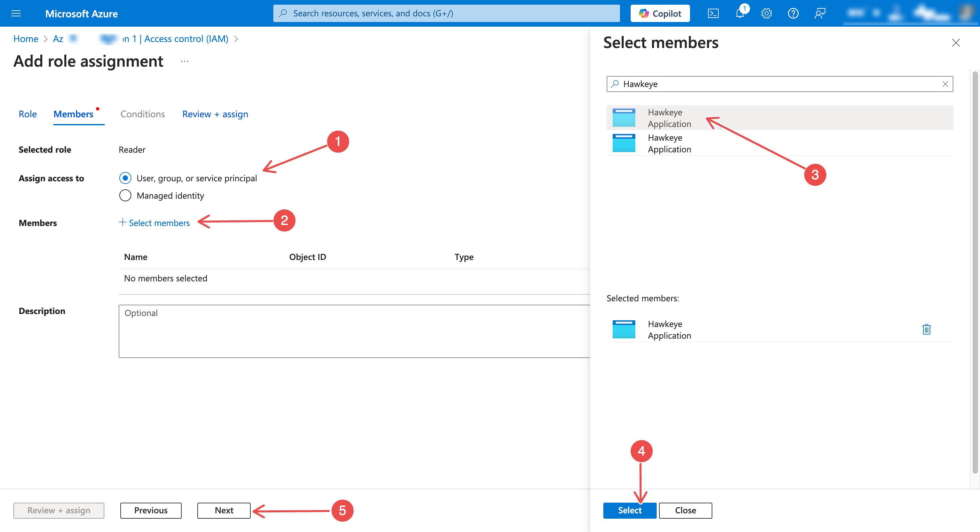Screen dimensions: 980x532
Task: Open the Azure portal hamburger menu
Action: click(16, 14)
